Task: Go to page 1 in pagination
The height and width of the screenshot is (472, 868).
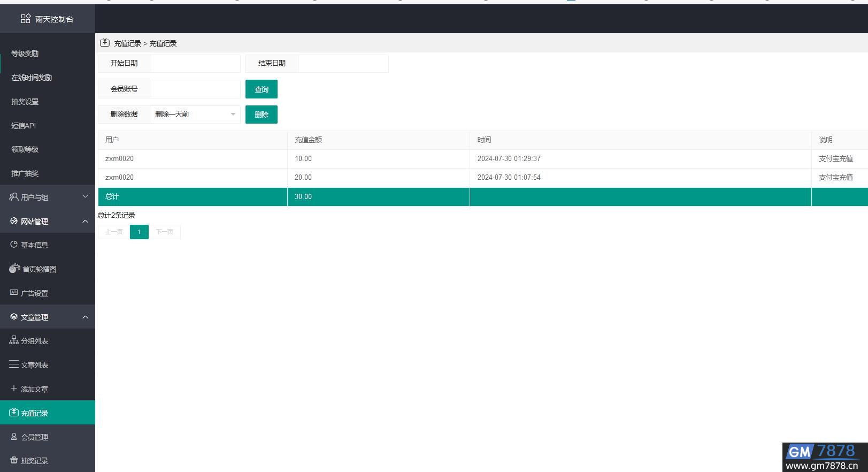Action: [x=139, y=232]
